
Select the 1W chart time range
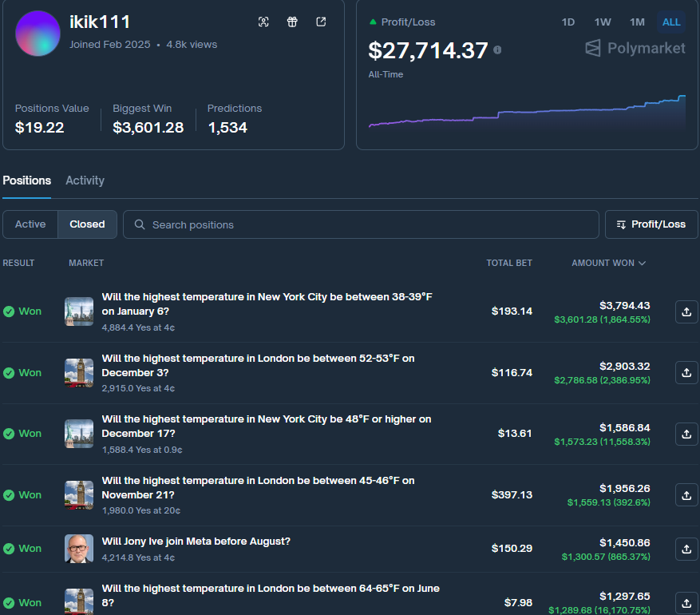click(x=602, y=22)
